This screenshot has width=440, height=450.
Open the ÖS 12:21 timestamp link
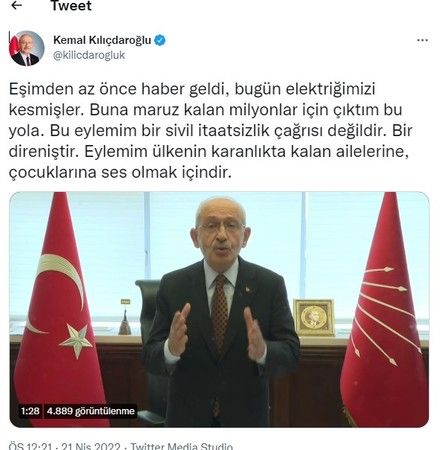(30, 446)
